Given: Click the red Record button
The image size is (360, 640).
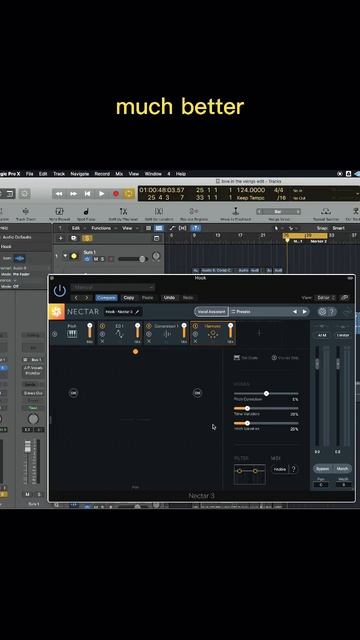Looking at the screenshot, I should pyautogui.click(x=116, y=193).
